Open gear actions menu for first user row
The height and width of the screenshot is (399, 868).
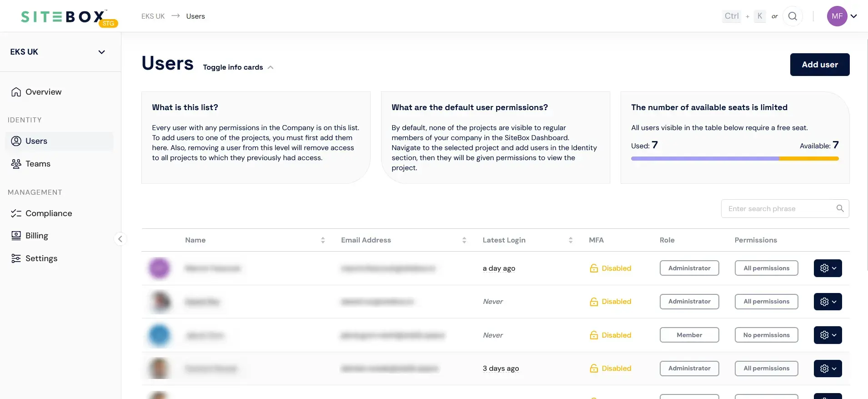click(x=828, y=268)
